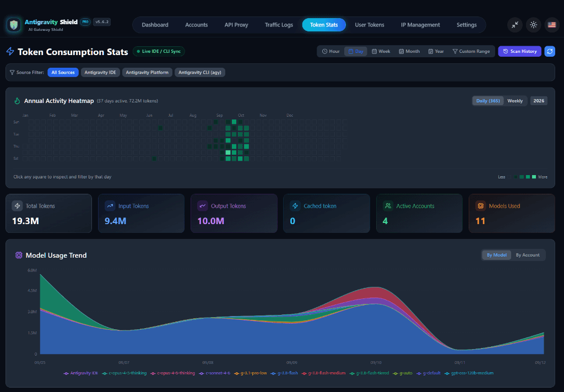Open language selector US flag icon
The width and height of the screenshot is (564, 392).
552,25
